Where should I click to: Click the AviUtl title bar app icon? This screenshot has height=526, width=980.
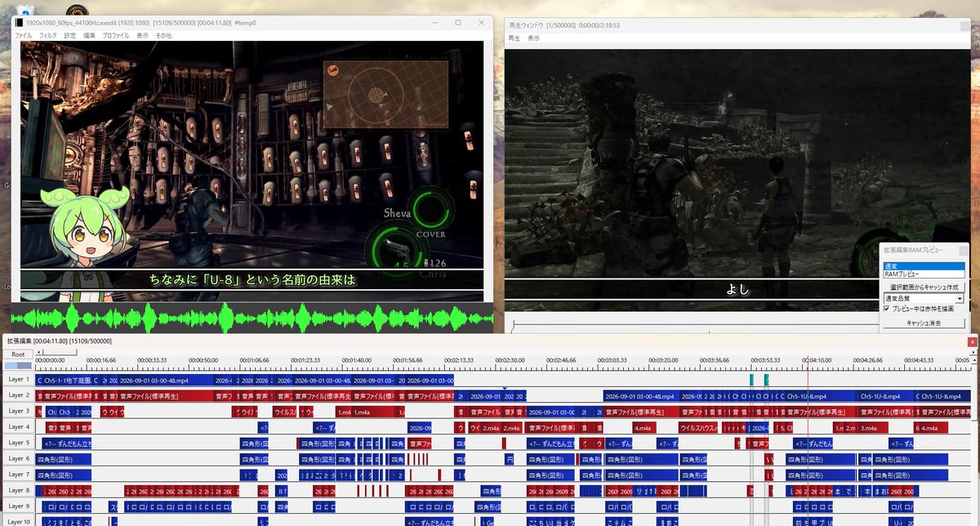(19, 23)
